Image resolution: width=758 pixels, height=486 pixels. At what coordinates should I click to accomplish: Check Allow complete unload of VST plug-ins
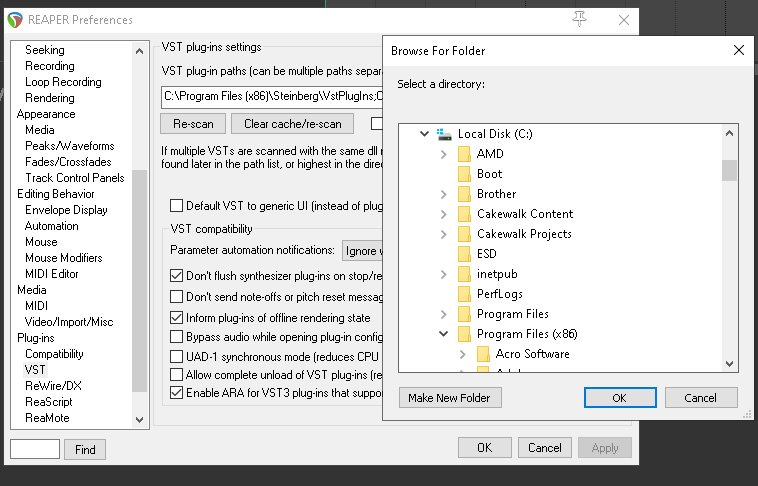click(x=176, y=375)
